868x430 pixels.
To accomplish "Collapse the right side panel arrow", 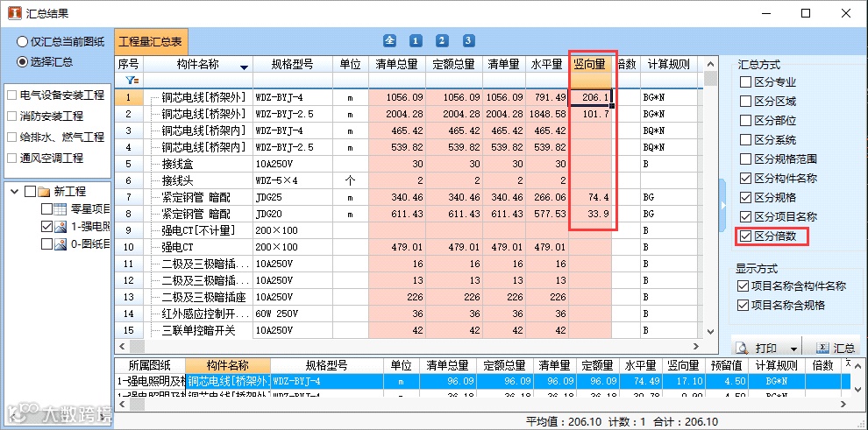I will [x=723, y=205].
